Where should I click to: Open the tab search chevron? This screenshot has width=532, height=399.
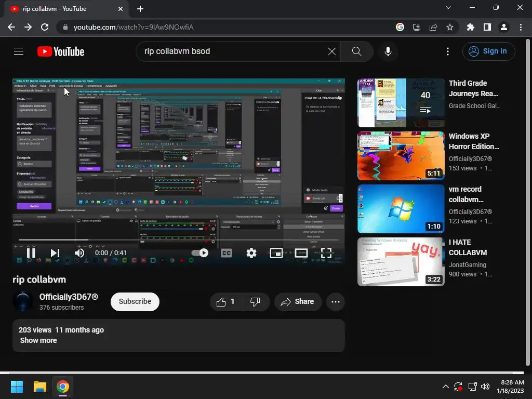[x=448, y=7]
